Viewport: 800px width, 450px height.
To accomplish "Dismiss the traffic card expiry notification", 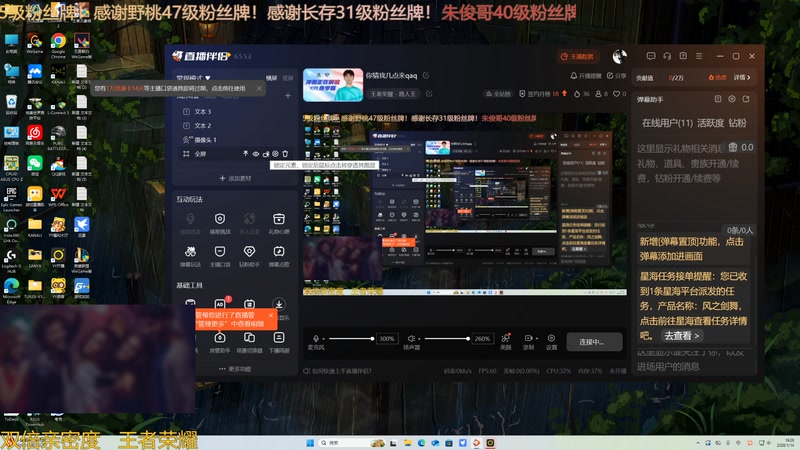I will [x=259, y=88].
